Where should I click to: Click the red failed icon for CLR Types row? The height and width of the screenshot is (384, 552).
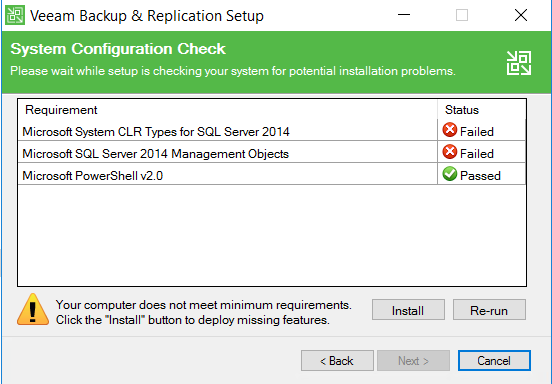[x=450, y=130]
